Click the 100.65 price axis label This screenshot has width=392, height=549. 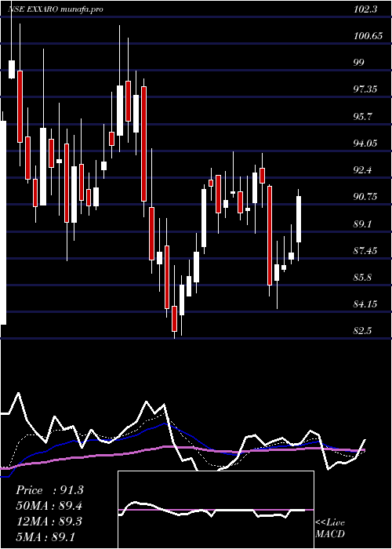click(x=368, y=36)
